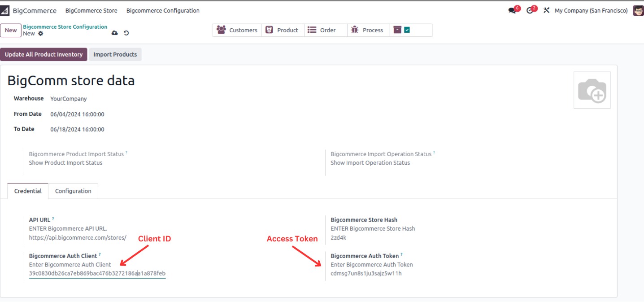Open the Bigcommerce Configuration menu
Viewport: 644px width, 302px height.
(x=163, y=10)
